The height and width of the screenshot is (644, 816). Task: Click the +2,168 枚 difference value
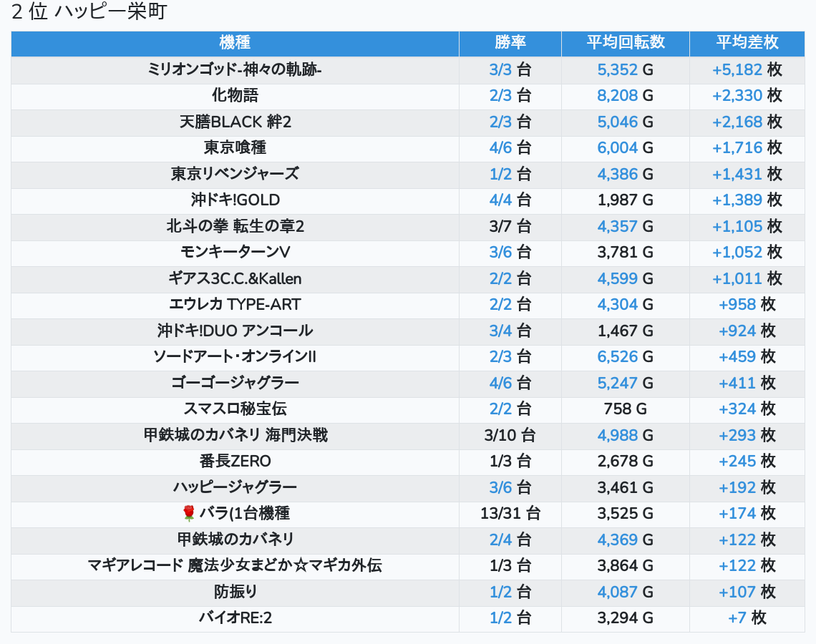747,122
